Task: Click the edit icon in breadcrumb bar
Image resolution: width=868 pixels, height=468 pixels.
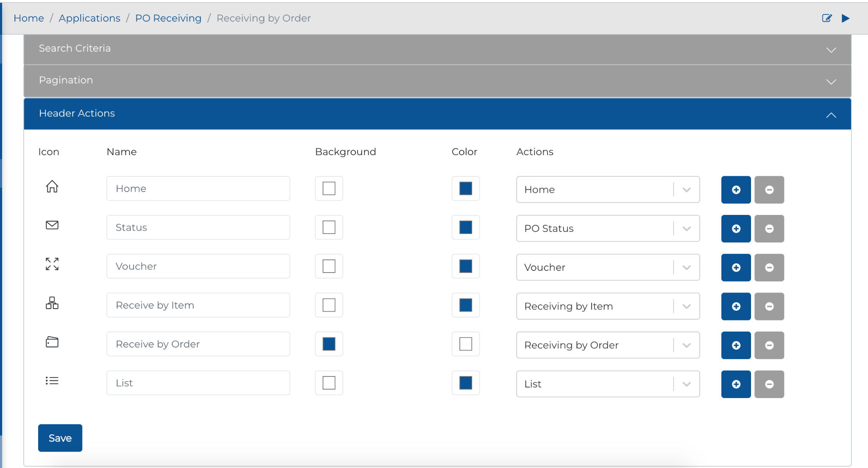Action: pyautogui.click(x=826, y=18)
